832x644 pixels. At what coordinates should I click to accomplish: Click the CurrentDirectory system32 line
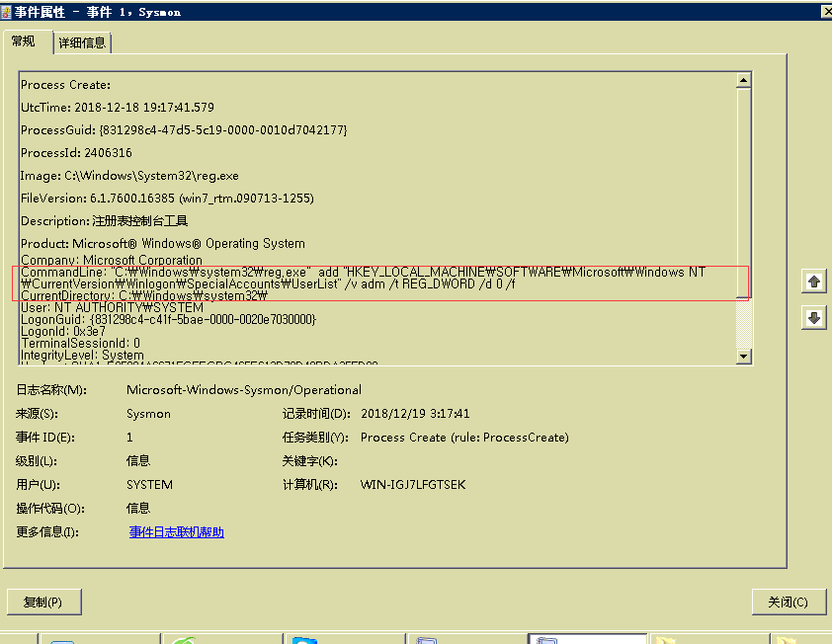point(144,295)
